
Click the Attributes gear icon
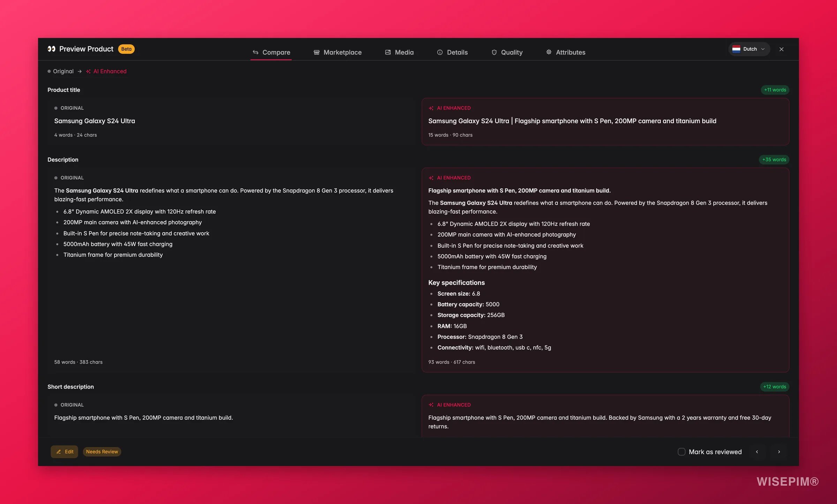point(549,52)
